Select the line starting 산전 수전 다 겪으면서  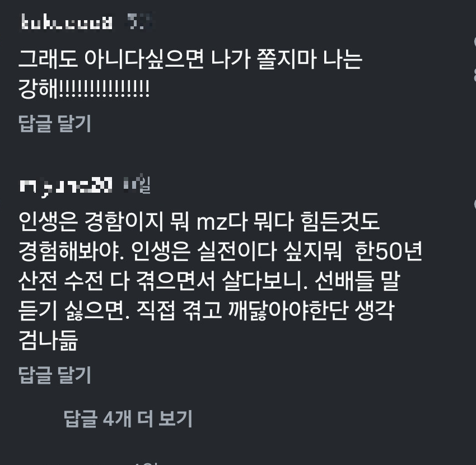tap(209, 281)
